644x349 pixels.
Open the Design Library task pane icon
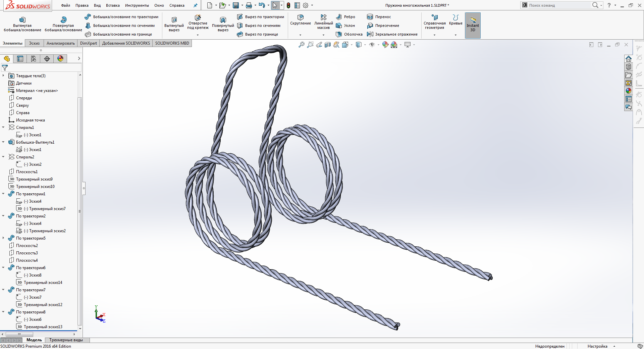629,66
